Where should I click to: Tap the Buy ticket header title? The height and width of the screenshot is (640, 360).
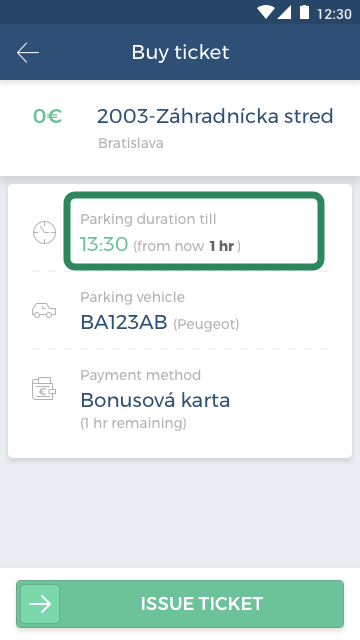180,53
